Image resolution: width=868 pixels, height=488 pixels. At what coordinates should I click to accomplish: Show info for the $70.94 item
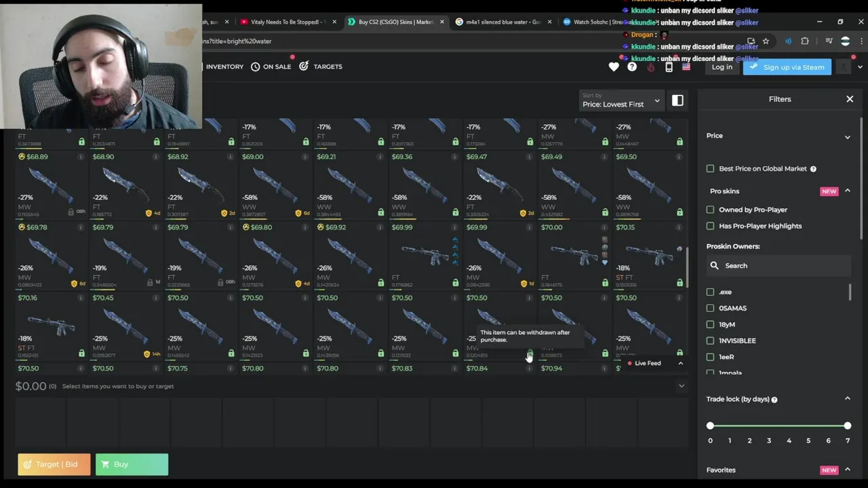(x=604, y=368)
